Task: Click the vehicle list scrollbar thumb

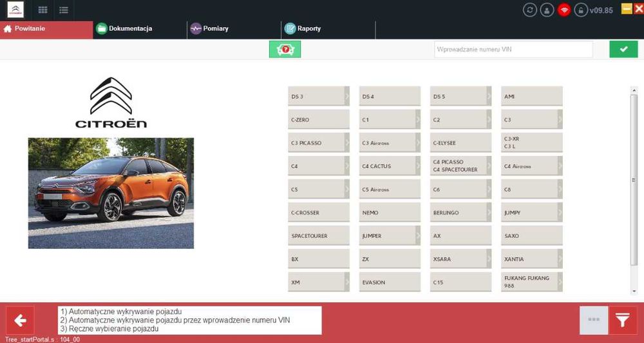Action: pyautogui.click(x=634, y=179)
